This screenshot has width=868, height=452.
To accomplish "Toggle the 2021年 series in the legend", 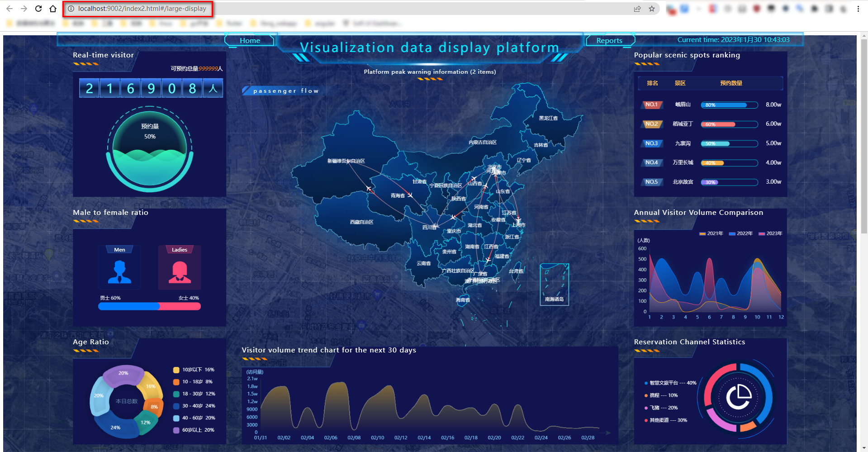I will 711,233.
